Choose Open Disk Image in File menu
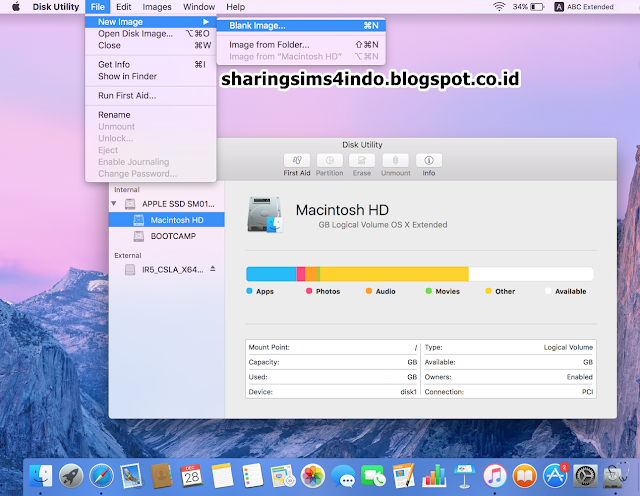 point(151,33)
